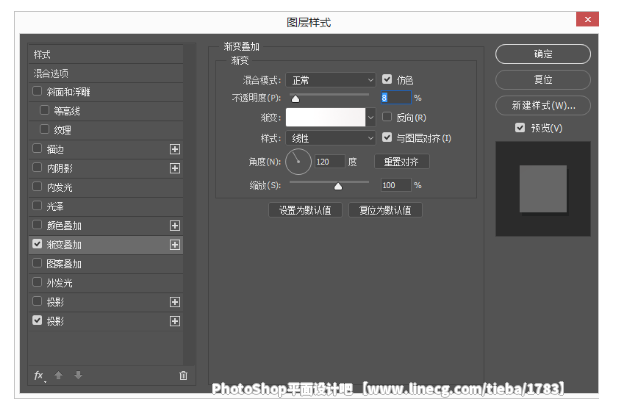Click the 缩放(S) scale slider handle
This screenshot has height=408, width=620.
[x=338, y=185]
